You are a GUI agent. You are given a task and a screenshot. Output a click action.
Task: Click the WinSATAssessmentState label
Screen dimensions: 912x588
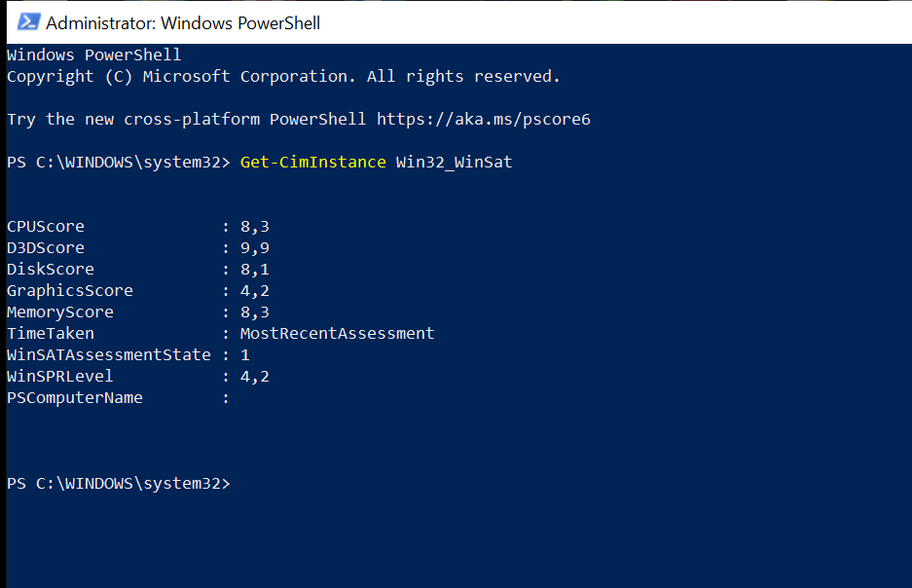point(109,354)
